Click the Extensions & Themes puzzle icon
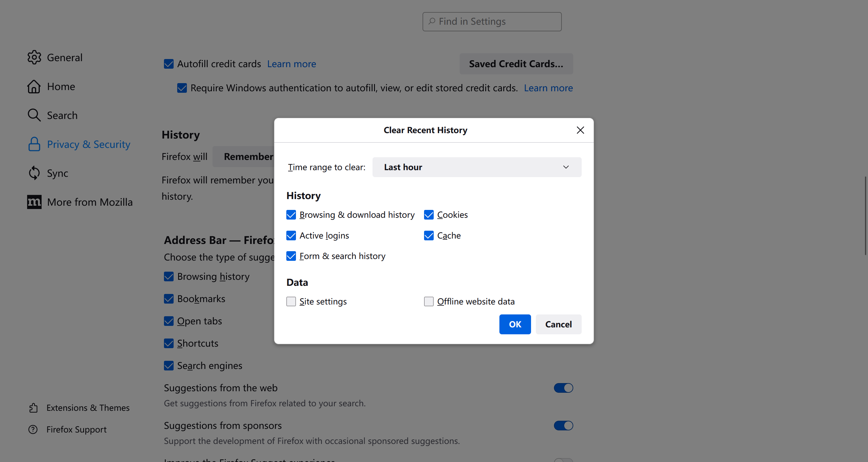 33,408
